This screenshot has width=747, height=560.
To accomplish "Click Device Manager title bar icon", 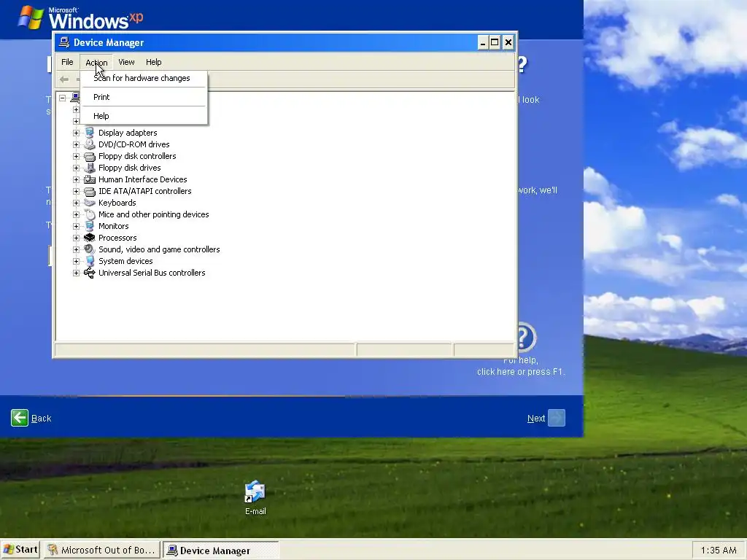I will coord(64,42).
